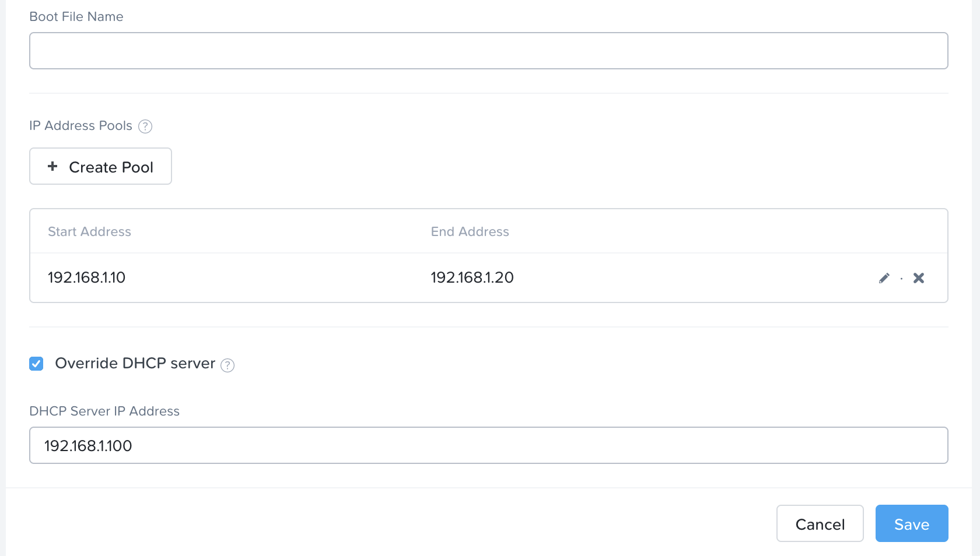Select the 192.168.1.10–192.168.1.20 pool row
980x556 pixels.
pos(642,277)
